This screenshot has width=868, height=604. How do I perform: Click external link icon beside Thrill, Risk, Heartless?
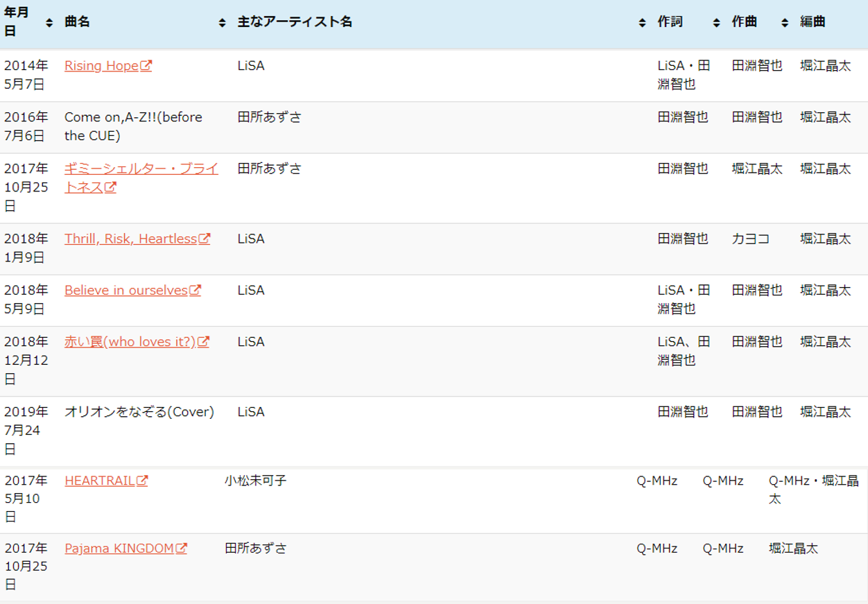pos(204,239)
